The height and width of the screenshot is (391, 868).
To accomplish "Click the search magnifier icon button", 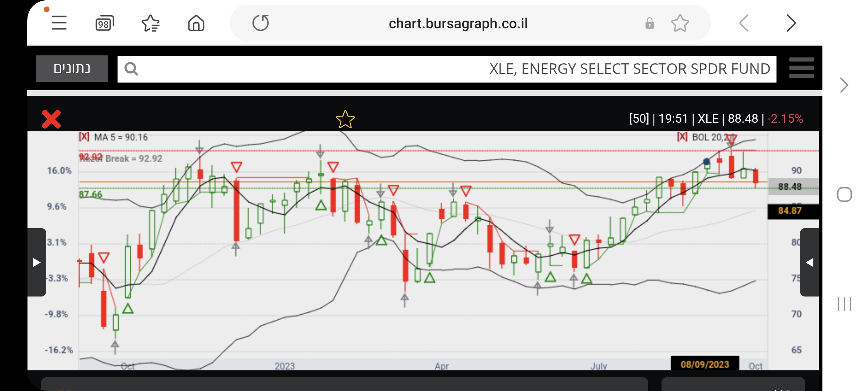I will [x=131, y=69].
